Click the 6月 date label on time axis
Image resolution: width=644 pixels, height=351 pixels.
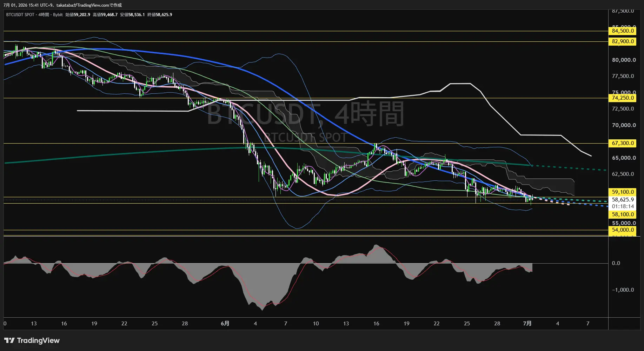click(225, 323)
